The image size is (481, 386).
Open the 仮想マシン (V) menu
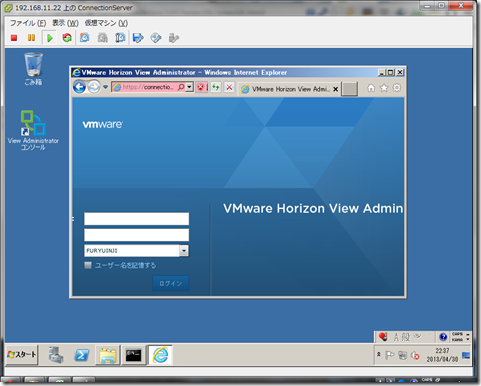pyautogui.click(x=106, y=23)
